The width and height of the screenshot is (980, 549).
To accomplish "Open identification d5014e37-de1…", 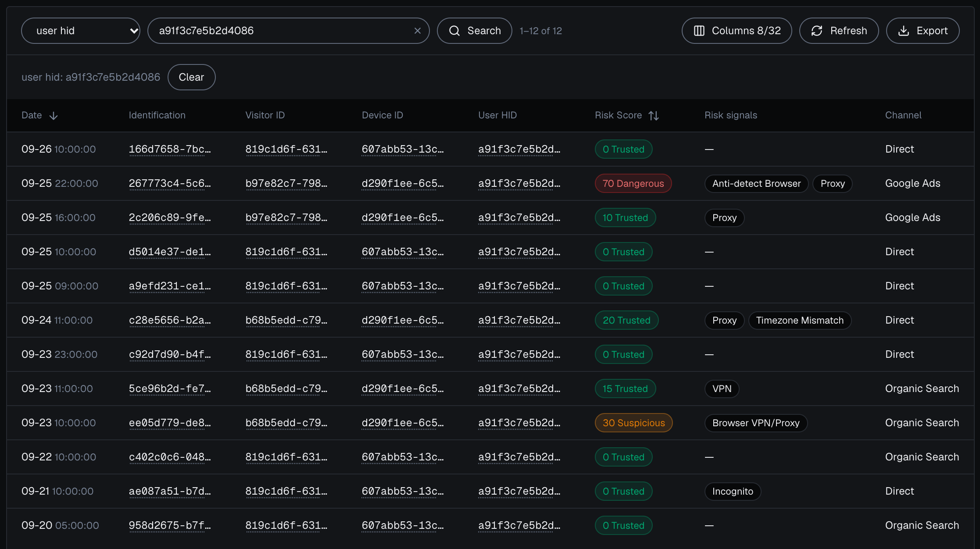I will 170,252.
